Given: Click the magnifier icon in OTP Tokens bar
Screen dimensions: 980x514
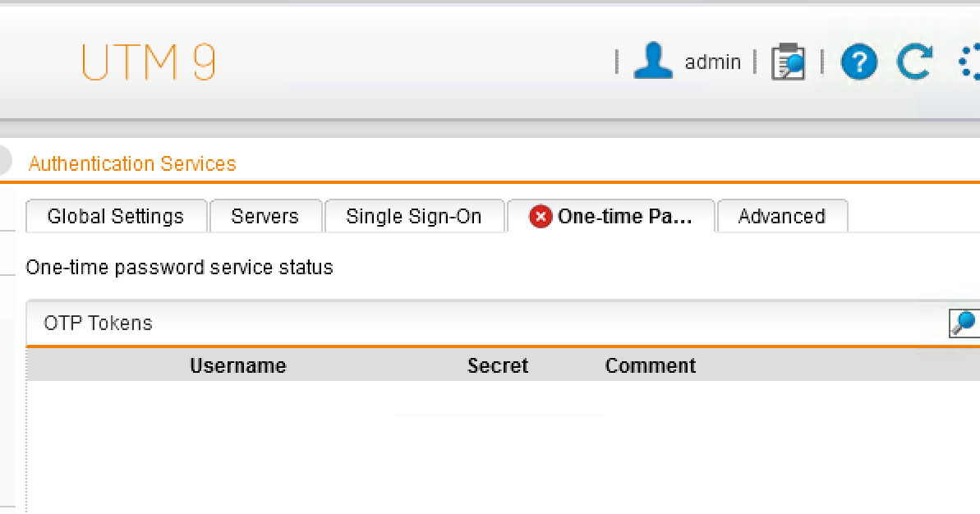Looking at the screenshot, I should [964, 323].
